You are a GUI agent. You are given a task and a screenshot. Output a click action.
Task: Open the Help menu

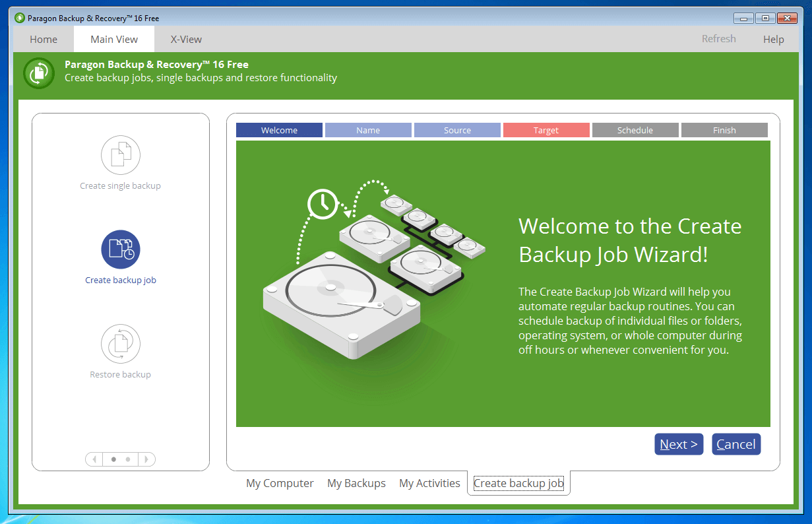click(773, 39)
